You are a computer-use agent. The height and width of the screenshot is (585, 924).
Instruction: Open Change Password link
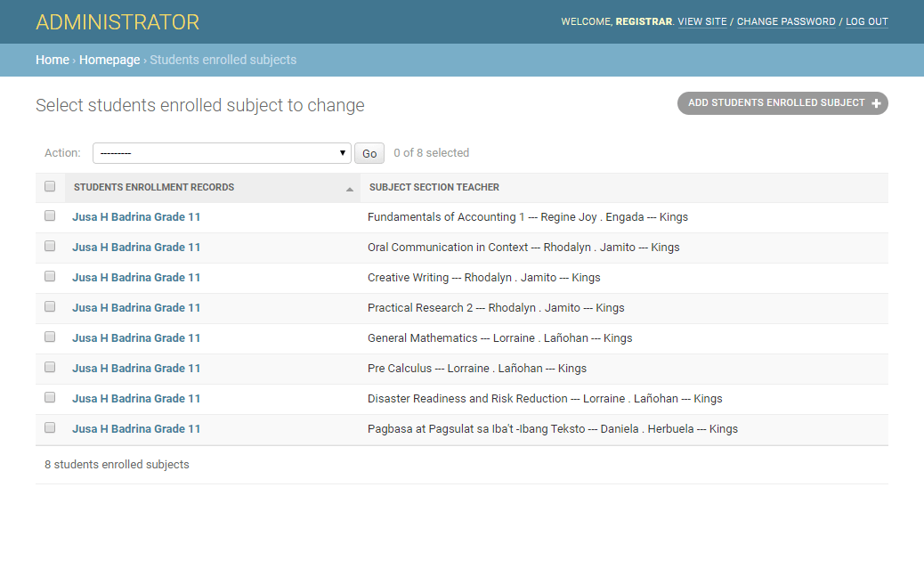coord(786,21)
